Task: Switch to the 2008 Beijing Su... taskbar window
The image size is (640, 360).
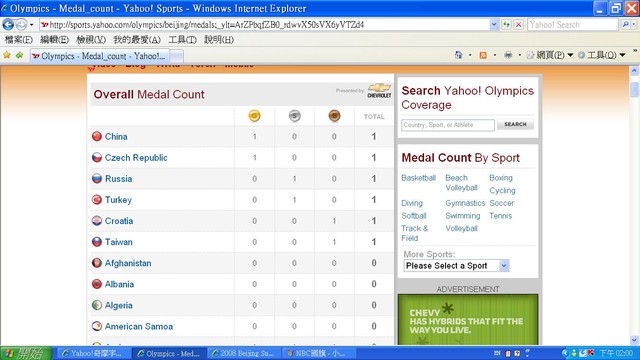Action: point(244,353)
